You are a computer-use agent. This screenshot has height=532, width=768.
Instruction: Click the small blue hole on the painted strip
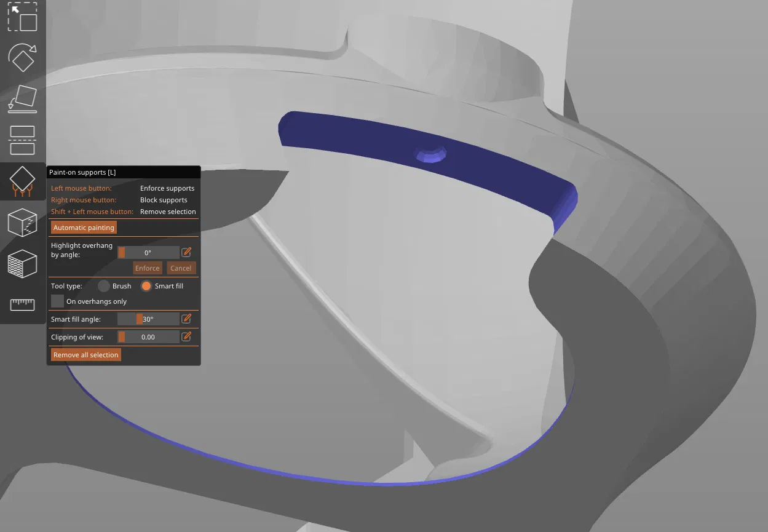[432, 154]
